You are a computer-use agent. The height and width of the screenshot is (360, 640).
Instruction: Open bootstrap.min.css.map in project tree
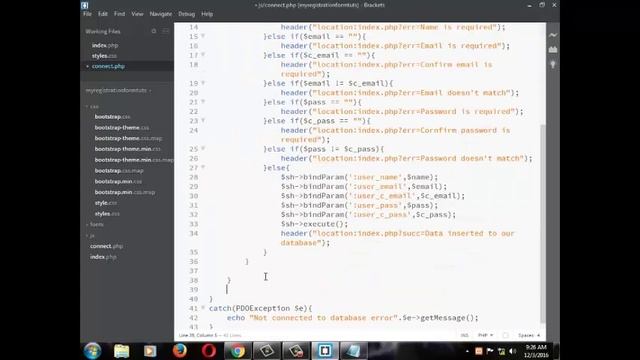coord(124,192)
